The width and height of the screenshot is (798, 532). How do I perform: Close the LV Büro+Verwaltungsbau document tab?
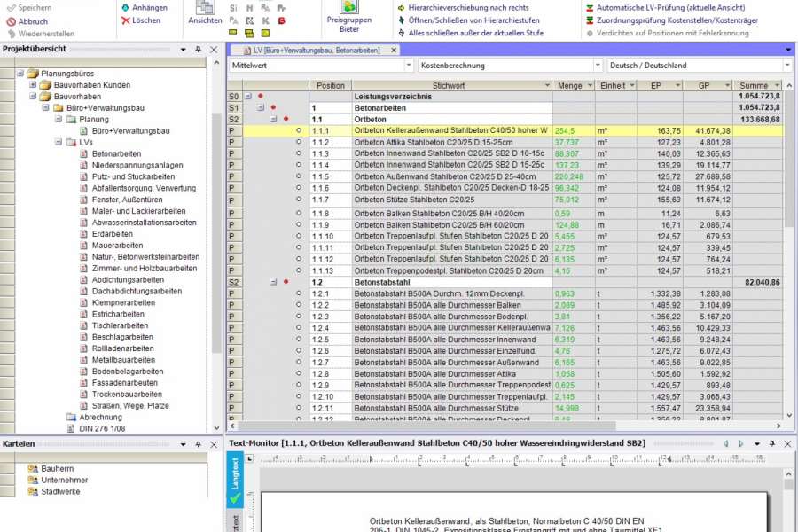pyautogui.click(x=394, y=50)
